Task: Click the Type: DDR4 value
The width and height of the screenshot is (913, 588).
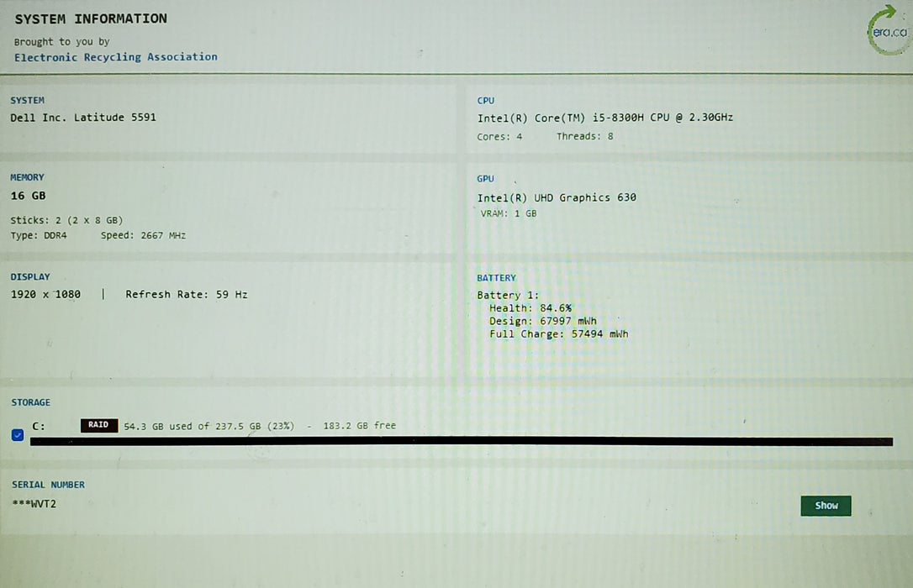Action: [39, 235]
